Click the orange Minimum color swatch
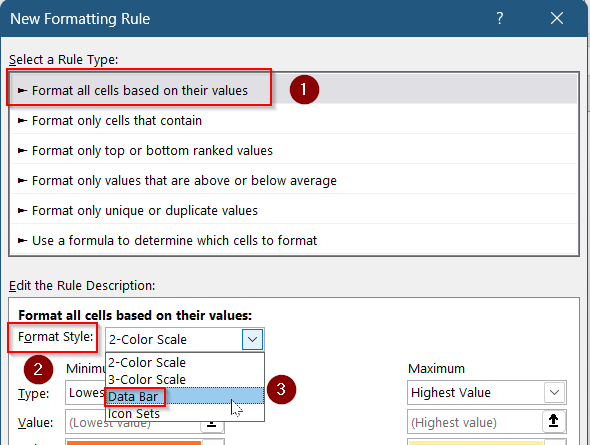This screenshot has height=445, width=590. click(x=134, y=442)
